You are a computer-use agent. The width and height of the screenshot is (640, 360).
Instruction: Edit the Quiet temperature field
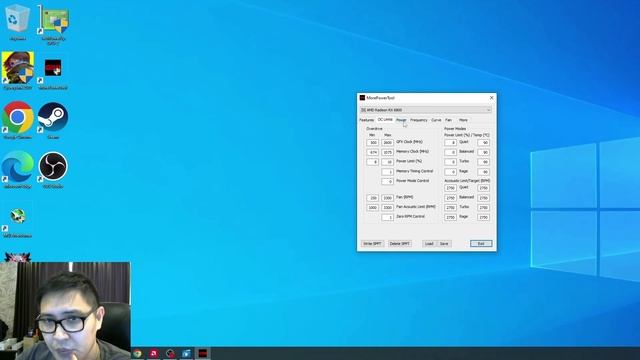tap(483, 142)
